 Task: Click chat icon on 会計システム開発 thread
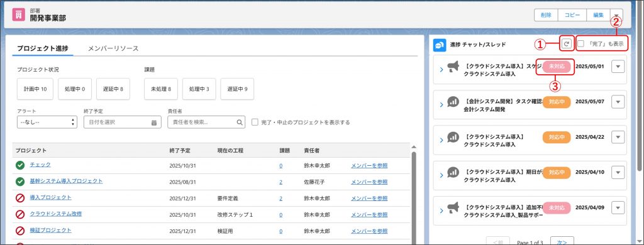[x=453, y=102]
